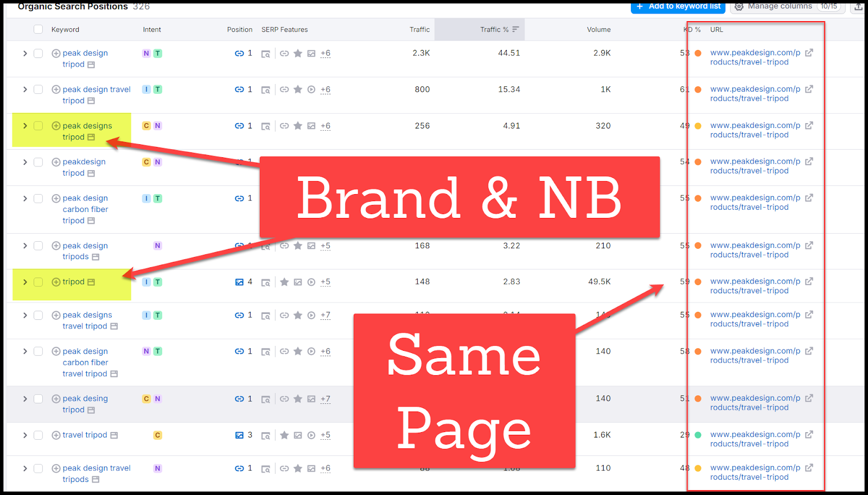
Task: Sort by Volume column header
Action: pyautogui.click(x=599, y=29)
